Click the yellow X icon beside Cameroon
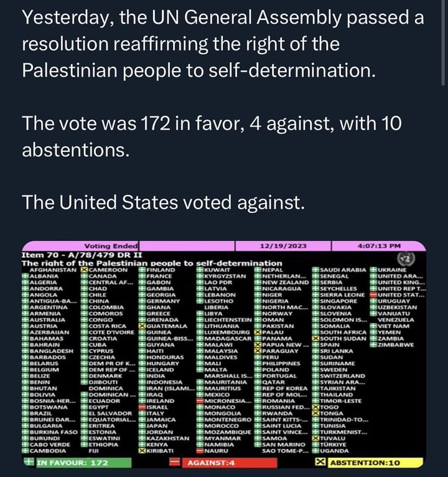 pos(85,270)
